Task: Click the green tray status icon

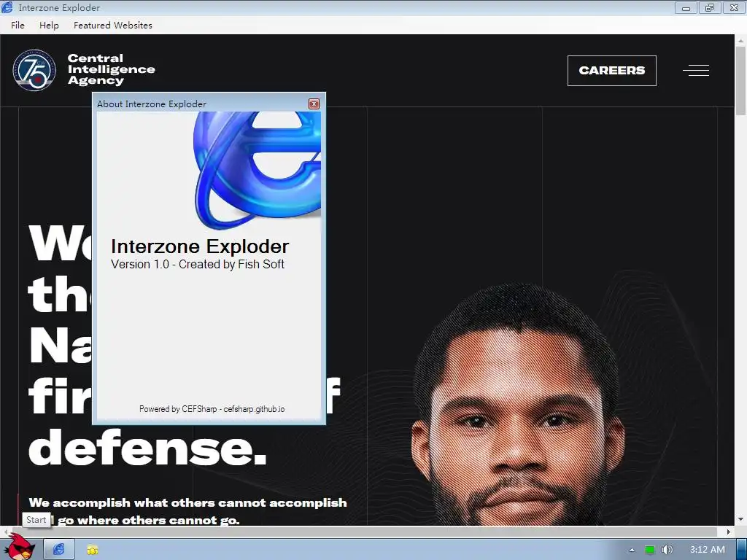Action: coord(649,550)
